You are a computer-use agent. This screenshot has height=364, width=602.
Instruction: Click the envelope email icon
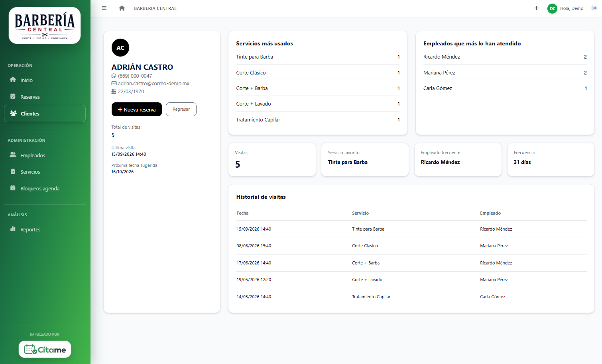114,84
